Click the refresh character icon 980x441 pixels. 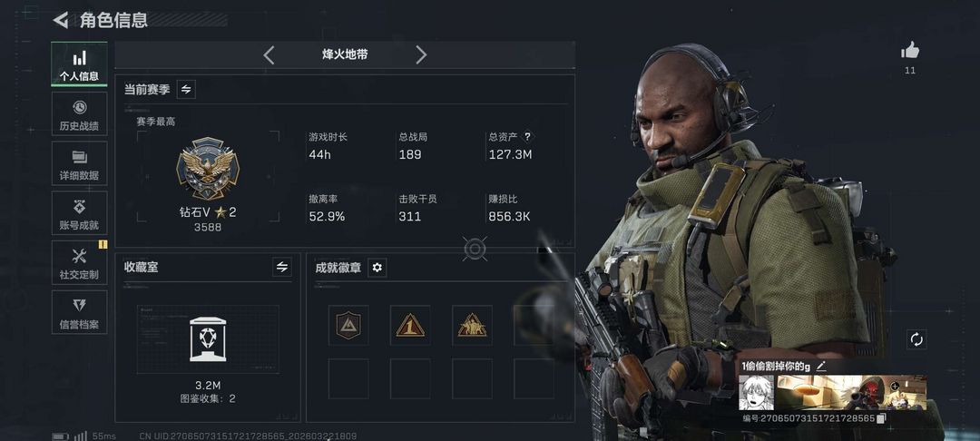point(916,339)
